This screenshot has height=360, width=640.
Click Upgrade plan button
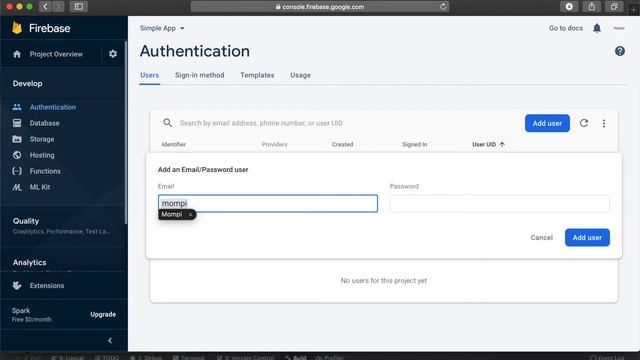103,314
